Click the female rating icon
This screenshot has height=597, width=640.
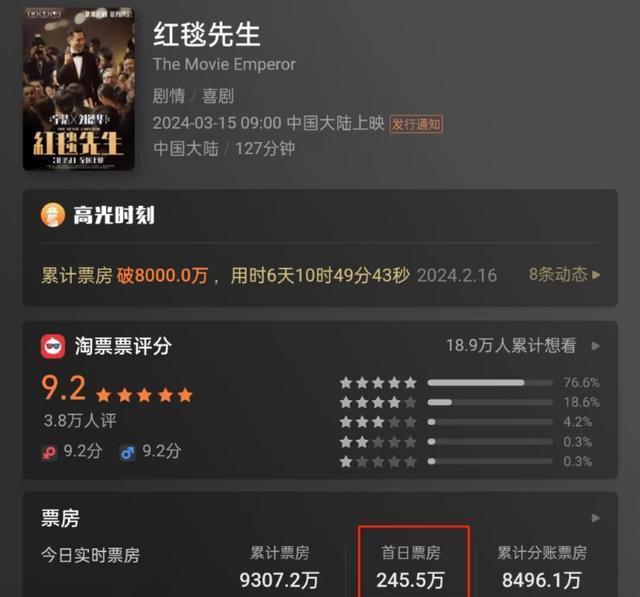(x=49, y=453)
